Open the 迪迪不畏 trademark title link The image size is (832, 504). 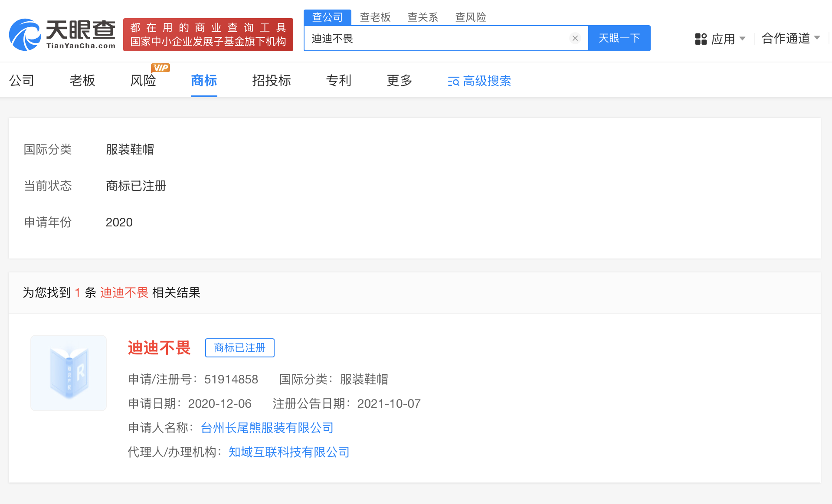click(x=159, y=348)
